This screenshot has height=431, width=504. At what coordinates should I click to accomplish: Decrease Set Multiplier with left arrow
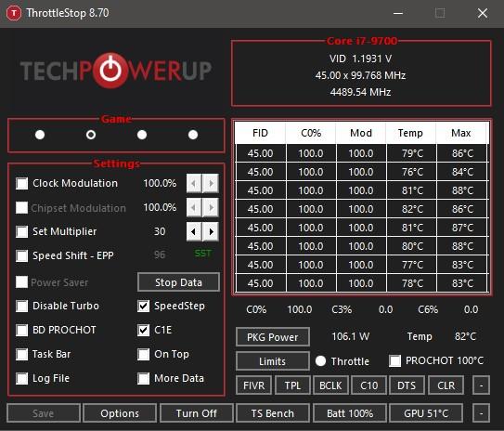194,231
